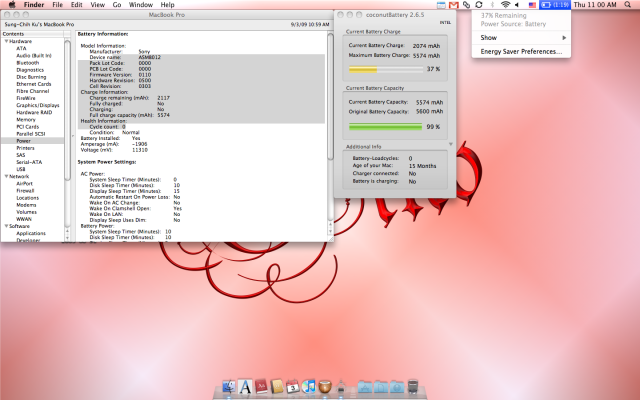Open the Edit menu

(76, 5)
